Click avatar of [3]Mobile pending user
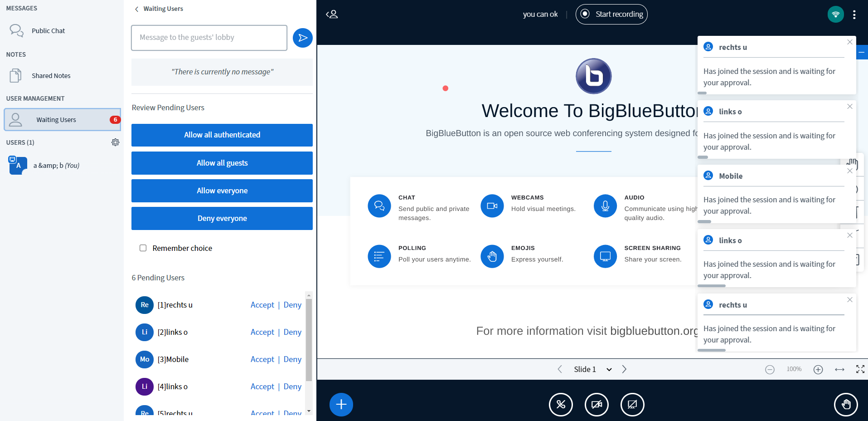Viewport: 868px width, 421px height. (x=145, y=359)
